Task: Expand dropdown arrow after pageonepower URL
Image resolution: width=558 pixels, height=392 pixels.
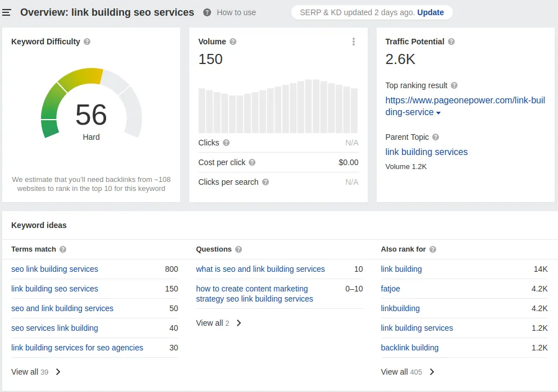Action: (438, 113)
